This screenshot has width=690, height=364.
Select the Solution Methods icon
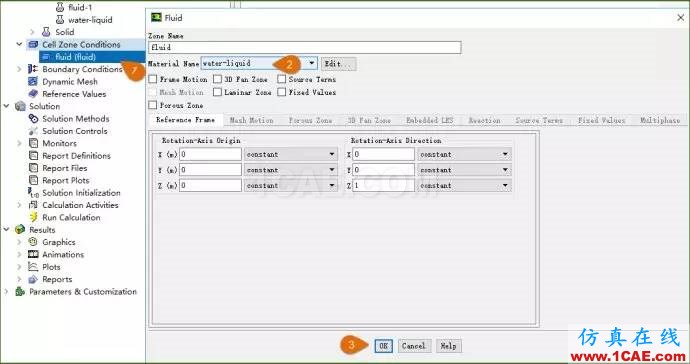33,118
